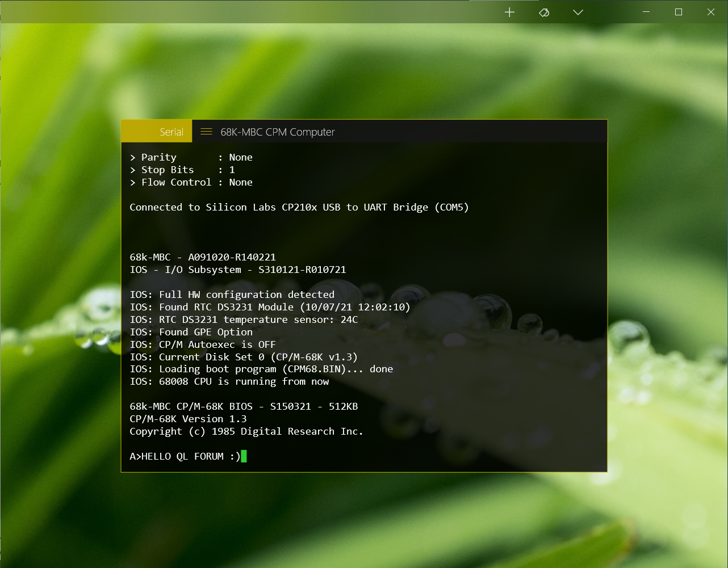This screenshot has width=728, height=568.
Task: Open a new tab with plus icon
Action: [x=509, y=12]
